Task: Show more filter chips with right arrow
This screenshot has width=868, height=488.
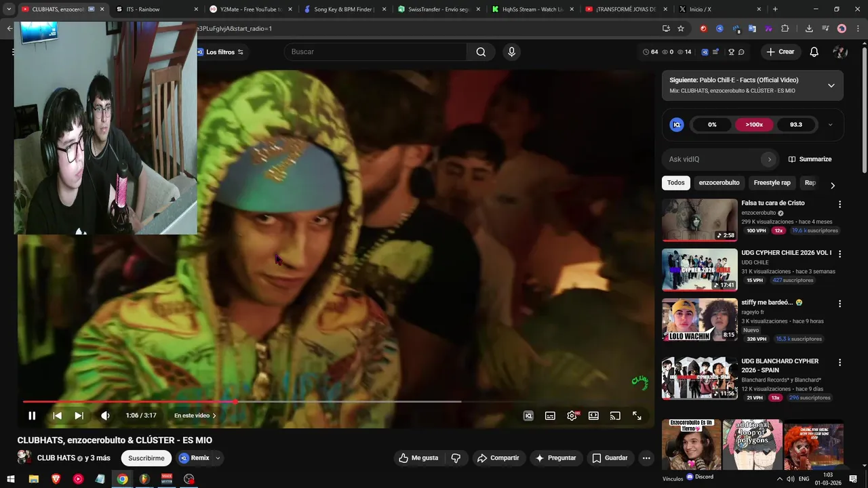Action: pyautogui.click(x=833, y=185)
